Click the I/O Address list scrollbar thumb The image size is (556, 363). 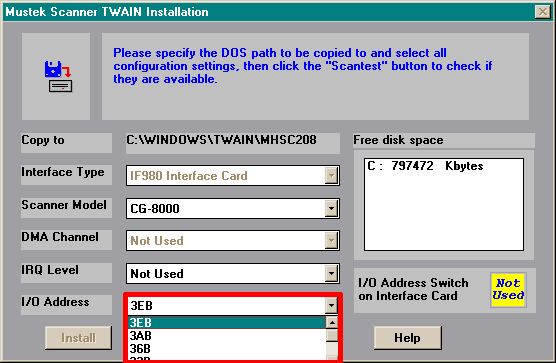click(x=332, y=335)
